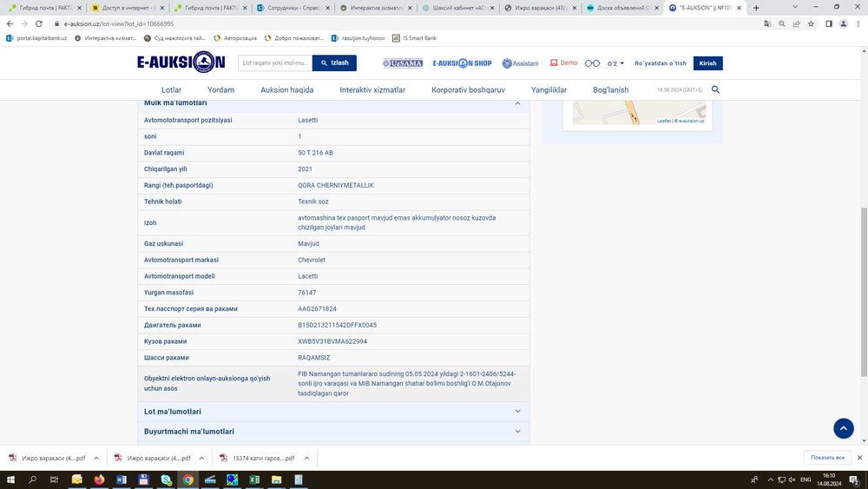Go forward in browser history
This screenshot has width=868, height=489.
[x=24, y=23]
